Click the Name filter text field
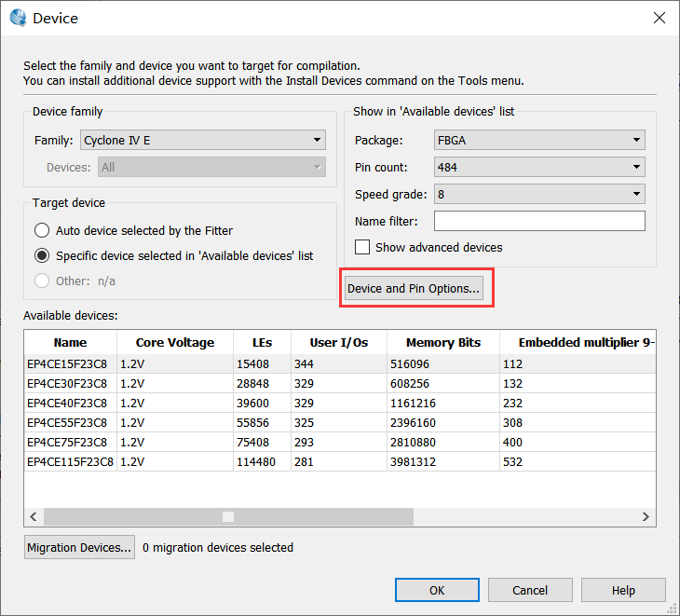Screen dimensions: 680x616 (x=539, y=221)
